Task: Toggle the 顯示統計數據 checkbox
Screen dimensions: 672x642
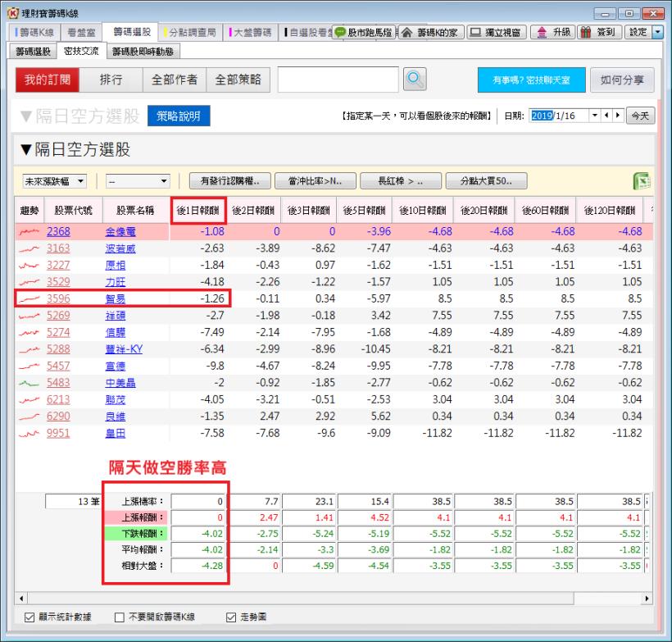Action: tap(28, 619)
